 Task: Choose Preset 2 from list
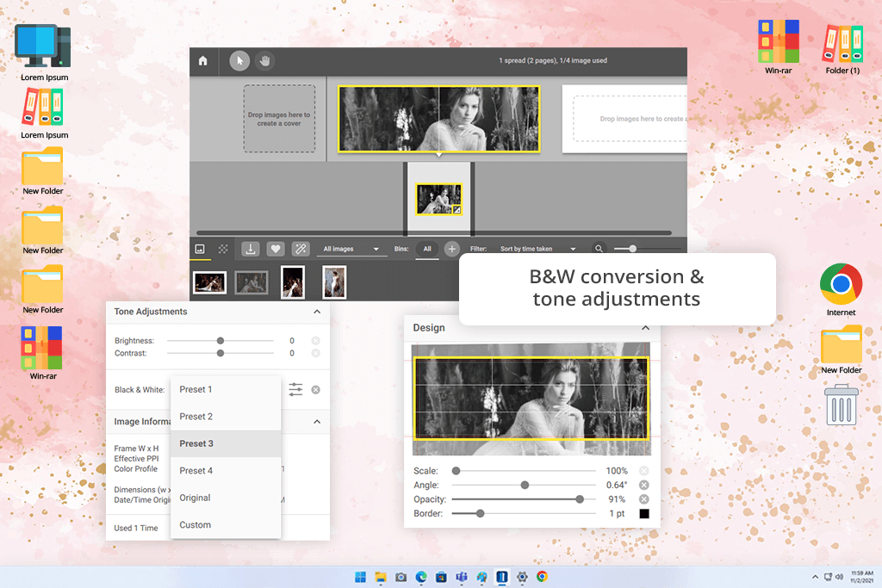226,417
